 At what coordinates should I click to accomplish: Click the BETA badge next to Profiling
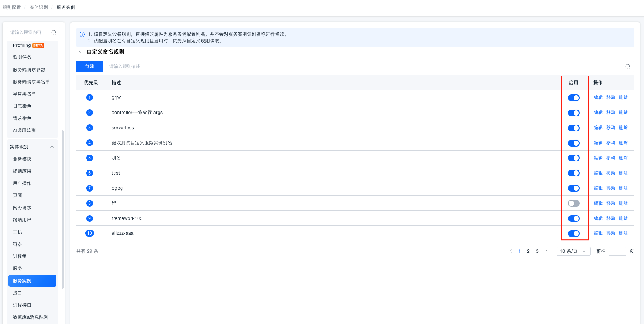pyautogui.click(x=38, y=45)
